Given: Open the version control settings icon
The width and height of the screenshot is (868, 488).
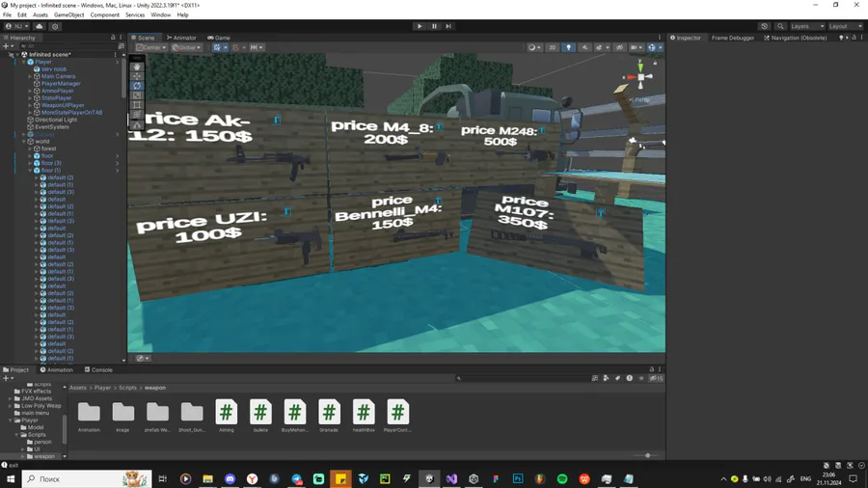Looking at the screenshot, I should click(x=55, y=26).
